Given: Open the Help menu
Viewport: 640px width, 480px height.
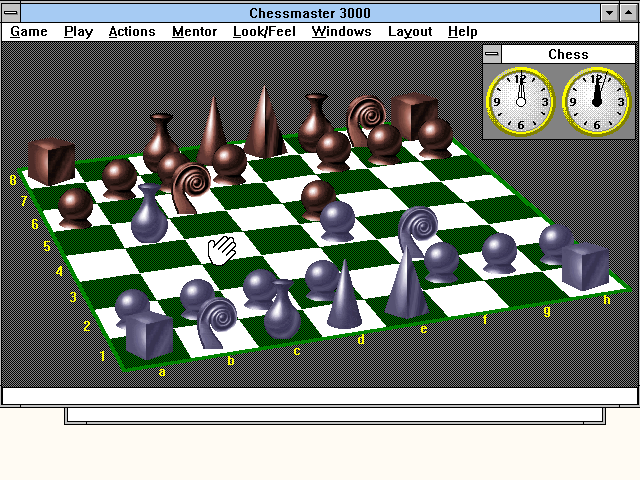Looking at the screenshot, I should [462, 31].
